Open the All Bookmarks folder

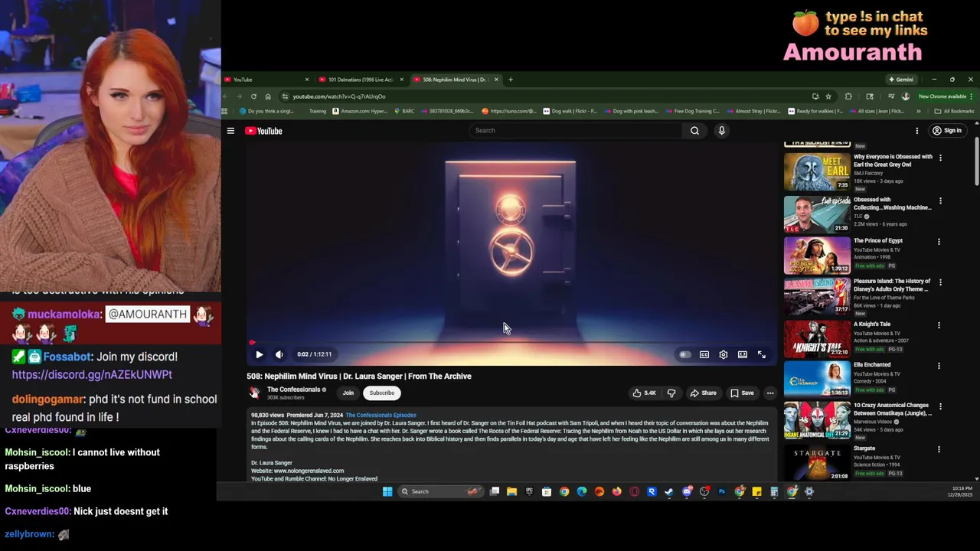coord(953,111)
